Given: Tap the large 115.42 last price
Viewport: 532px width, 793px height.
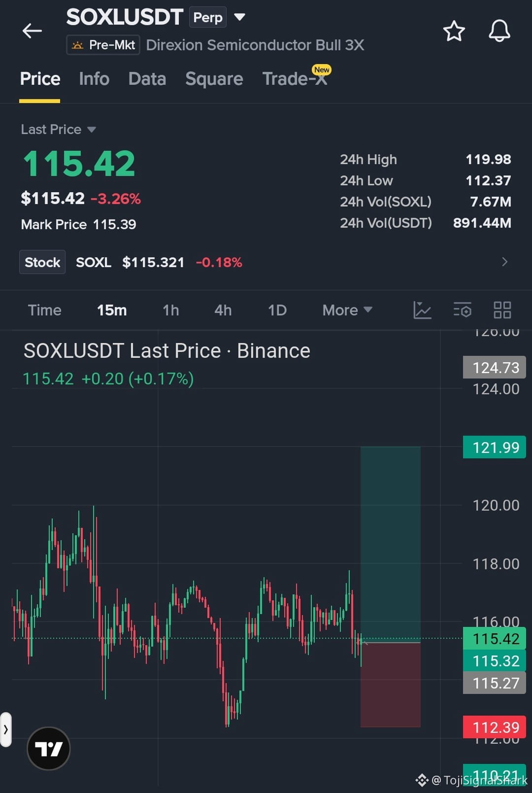Looking at the screenshot, I should (79, 164).
